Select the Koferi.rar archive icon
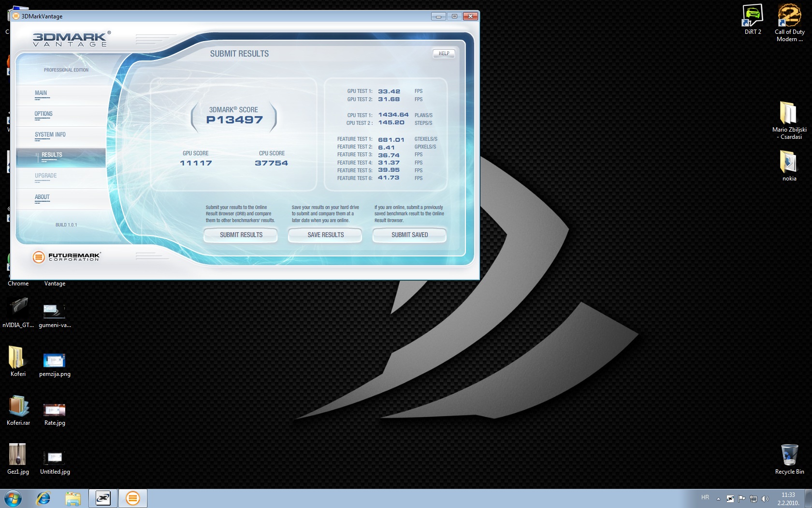Image resolution: width=812 pixels, height=508 pixels. point(18,410)
